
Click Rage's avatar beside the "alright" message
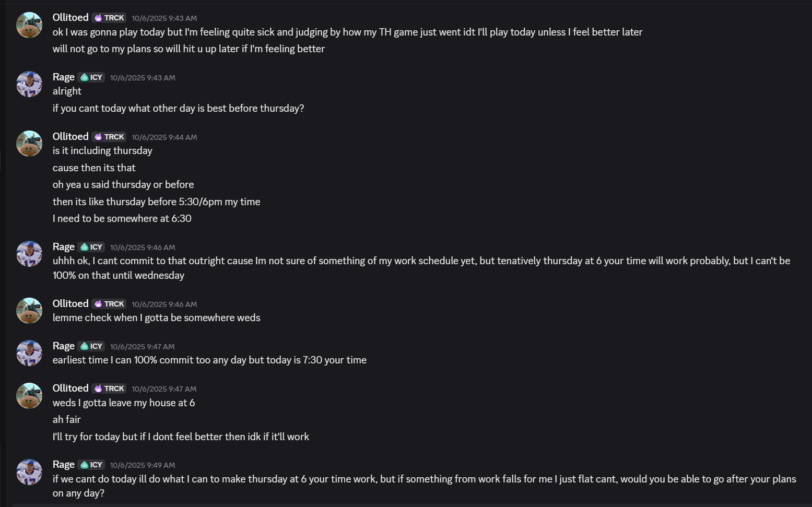29,85
